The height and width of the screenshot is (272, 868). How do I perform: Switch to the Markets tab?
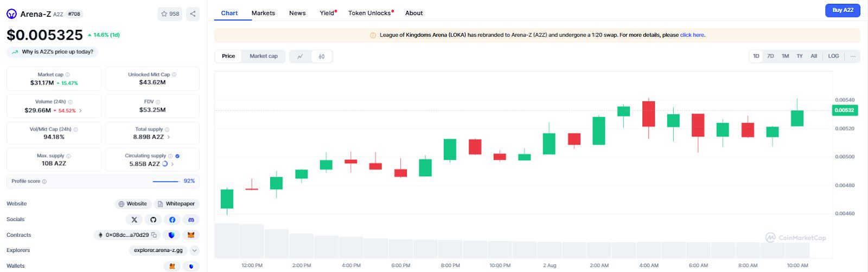click(263, 13)
